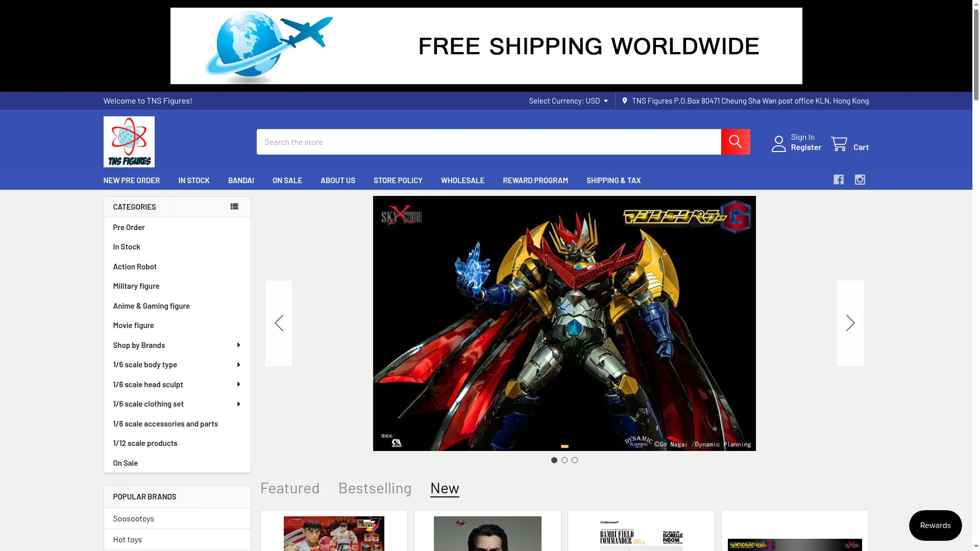Click the categories list icon
This screenshot has height=551, width=980.
(234, 207)
